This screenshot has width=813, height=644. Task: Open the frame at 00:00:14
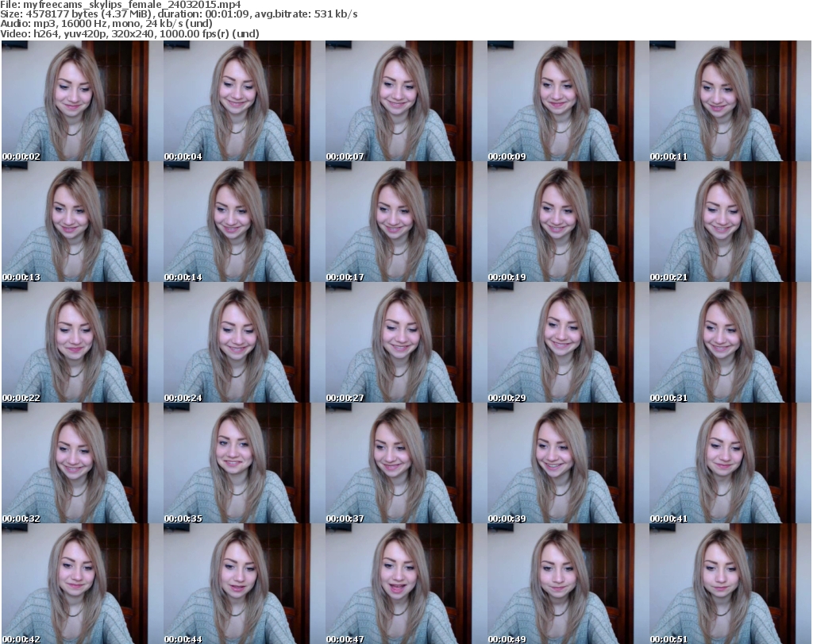point(244,222)
